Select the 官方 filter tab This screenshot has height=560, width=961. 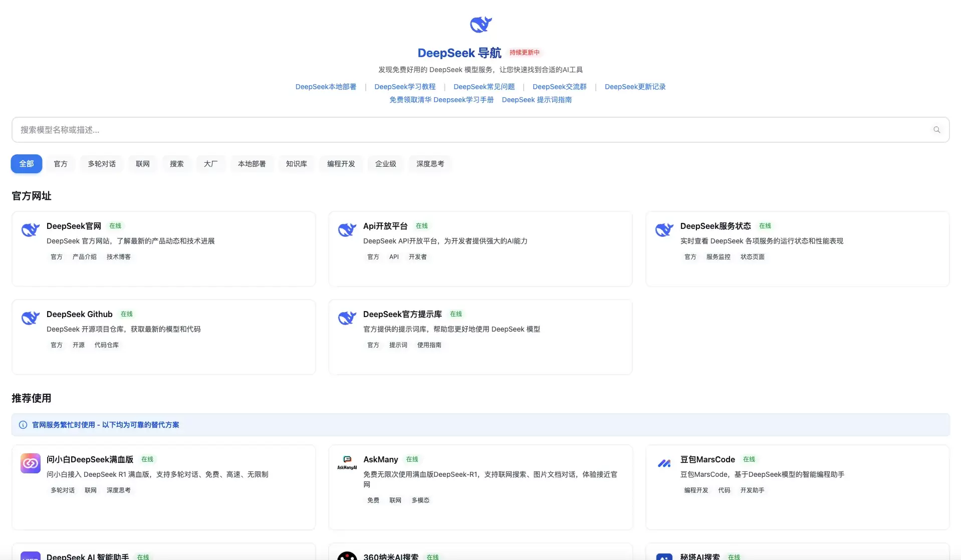[x=61, y=164]
